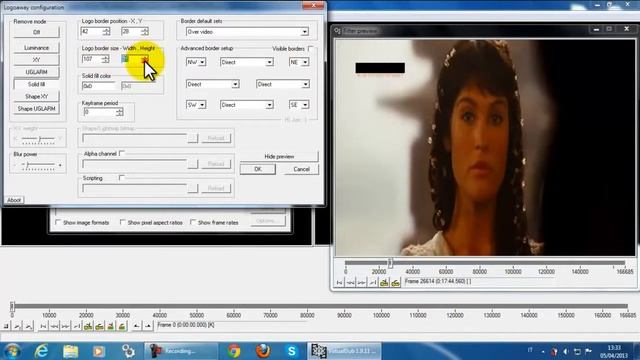Image resolution: width=640 pixels, height=360 pixels.
Task: Step back a frame in the Filter preview
Action: 351,282
